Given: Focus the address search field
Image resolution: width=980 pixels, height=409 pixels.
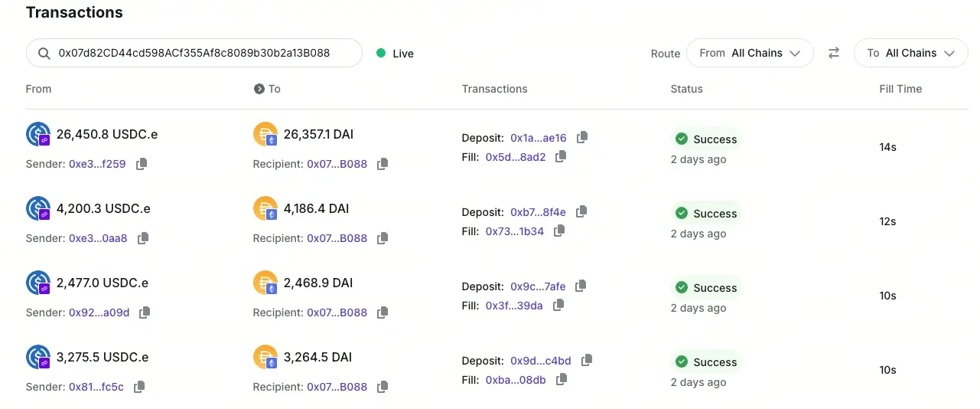Looking at the screenshot, I should (194, 53).
